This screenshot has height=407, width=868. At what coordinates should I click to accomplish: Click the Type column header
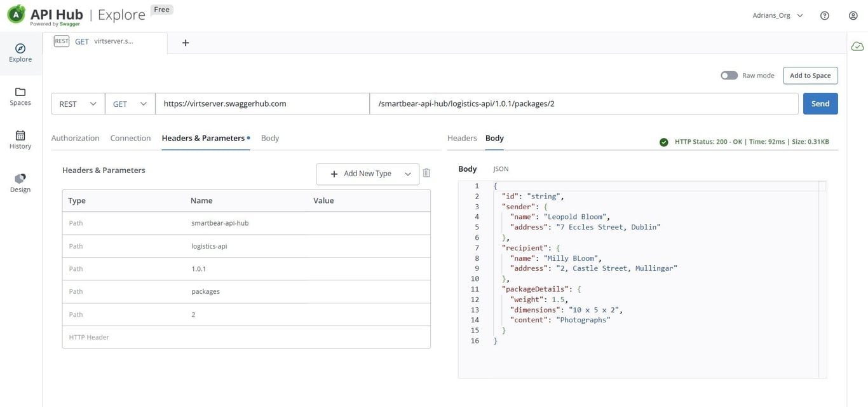(x=77, y=200)
